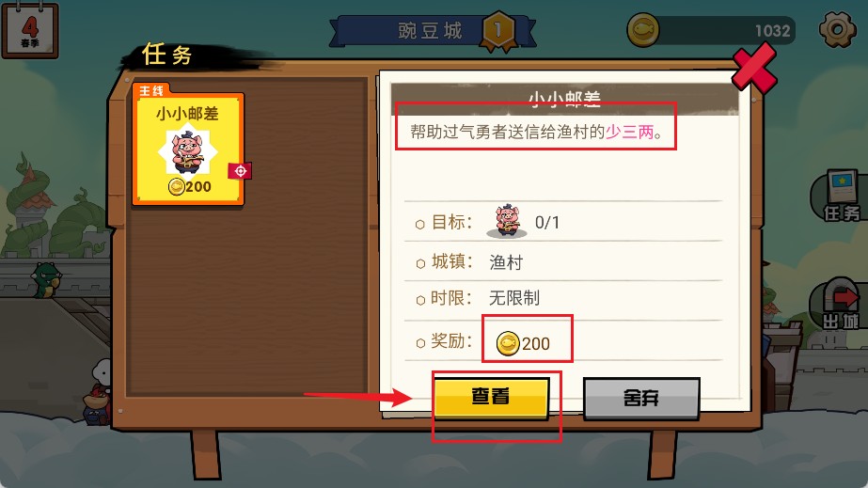This screenshot has width=868, height=488.
Task: Tap the 主线 tab label on card
Action: pos(151,91)
